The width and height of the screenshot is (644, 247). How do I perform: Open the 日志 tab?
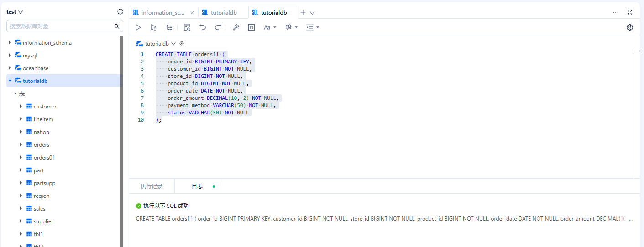[197, 186]
